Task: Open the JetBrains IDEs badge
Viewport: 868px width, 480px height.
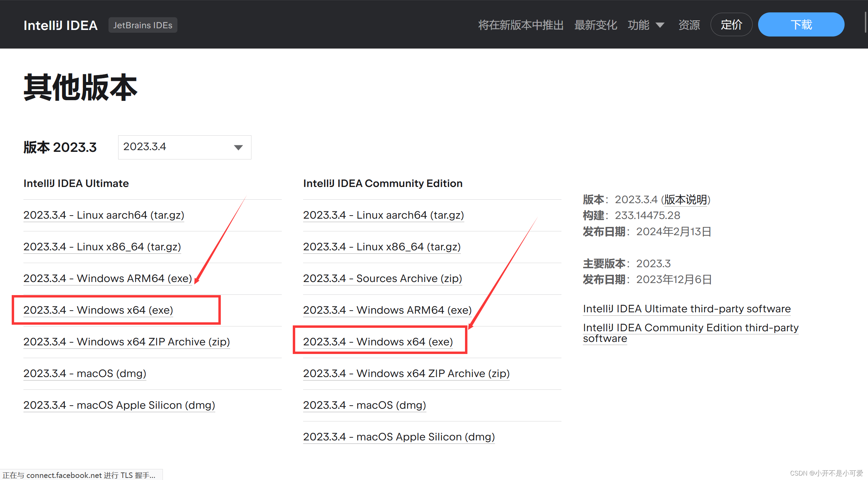Action: click(143, 25)
